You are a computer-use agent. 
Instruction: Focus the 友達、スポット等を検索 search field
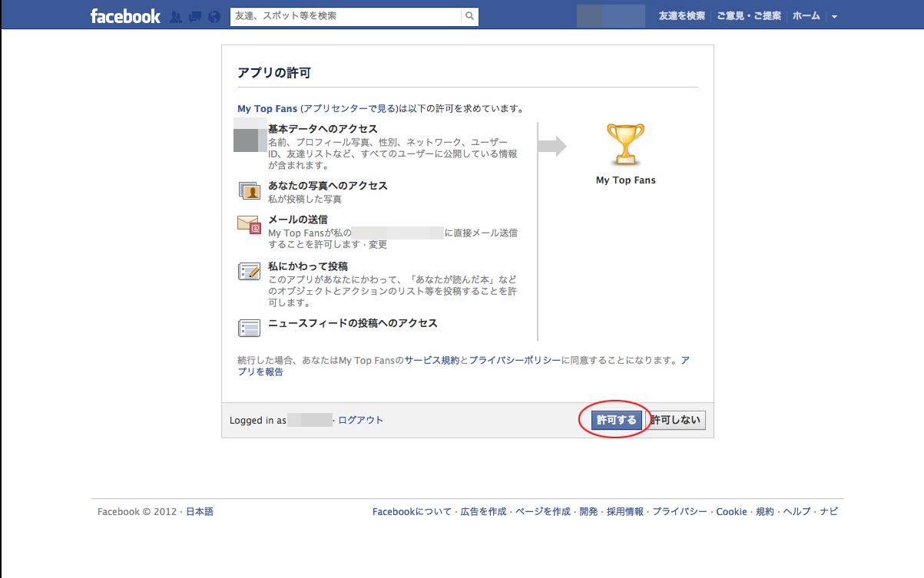click(x=346, y=16)
